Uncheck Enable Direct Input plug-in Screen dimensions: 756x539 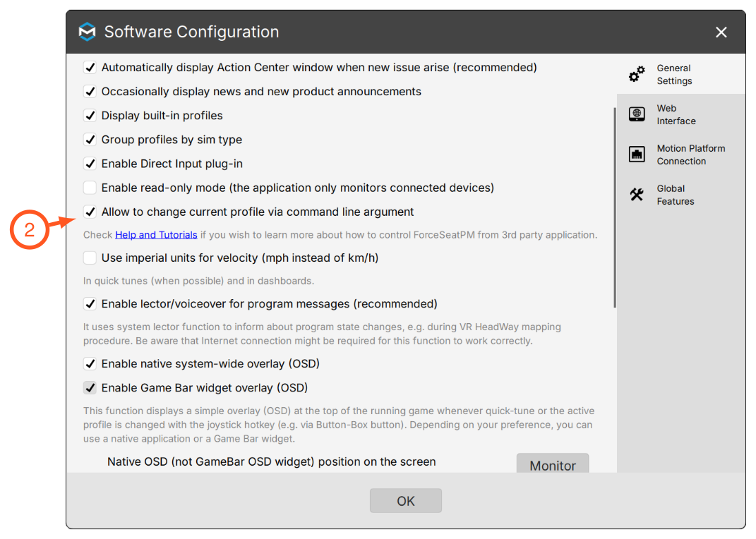pos(90,164)
